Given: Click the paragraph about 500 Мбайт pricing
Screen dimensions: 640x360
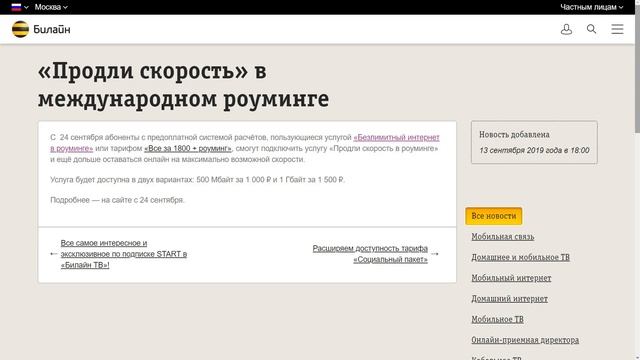Looking at the screenshot, I should (x=197, y=180).
